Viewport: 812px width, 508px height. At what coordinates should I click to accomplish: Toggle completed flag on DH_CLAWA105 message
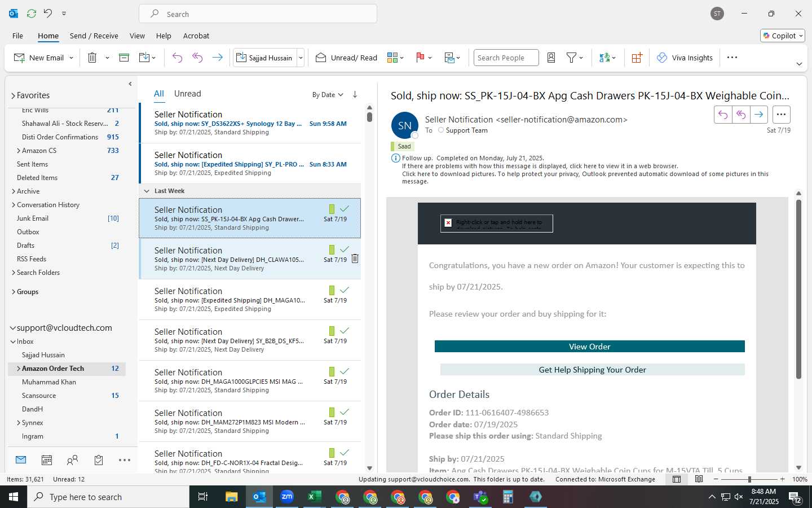point(345,249)
